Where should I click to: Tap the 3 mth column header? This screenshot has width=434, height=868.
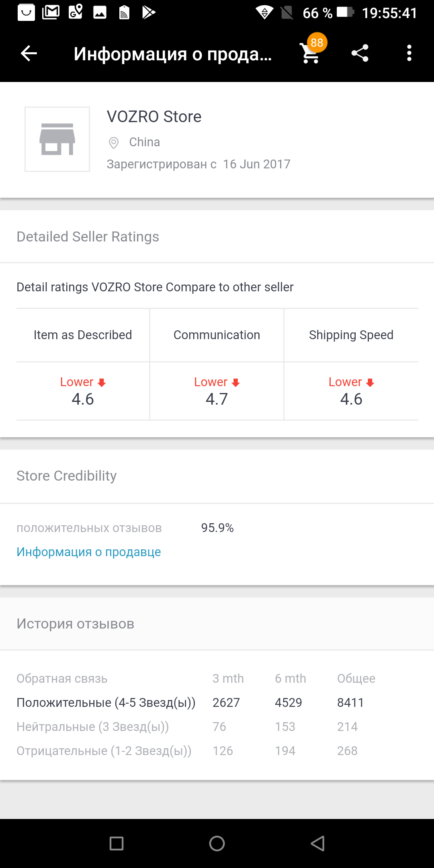228,678
